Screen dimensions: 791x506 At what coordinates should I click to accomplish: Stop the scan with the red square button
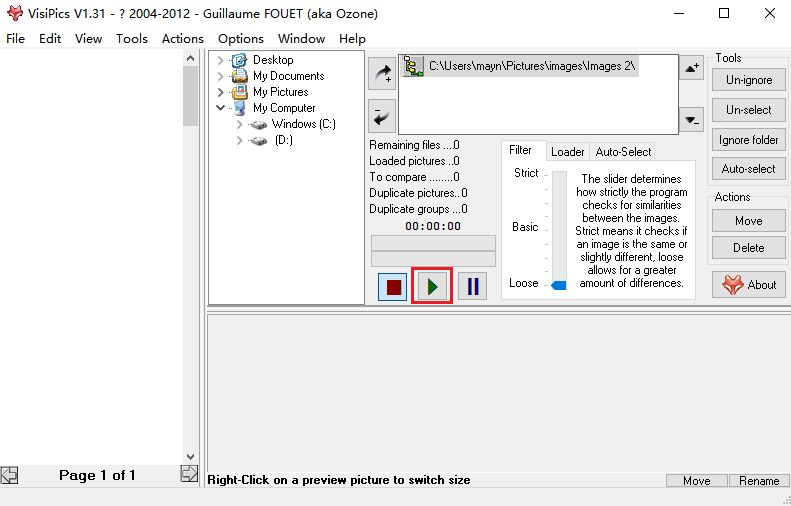392,287
